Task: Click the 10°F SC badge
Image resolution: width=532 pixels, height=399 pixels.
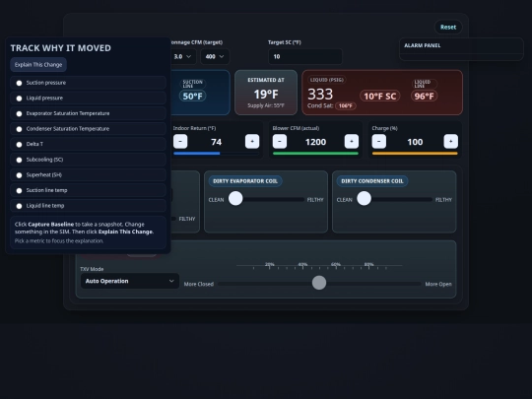Action: 379,96
